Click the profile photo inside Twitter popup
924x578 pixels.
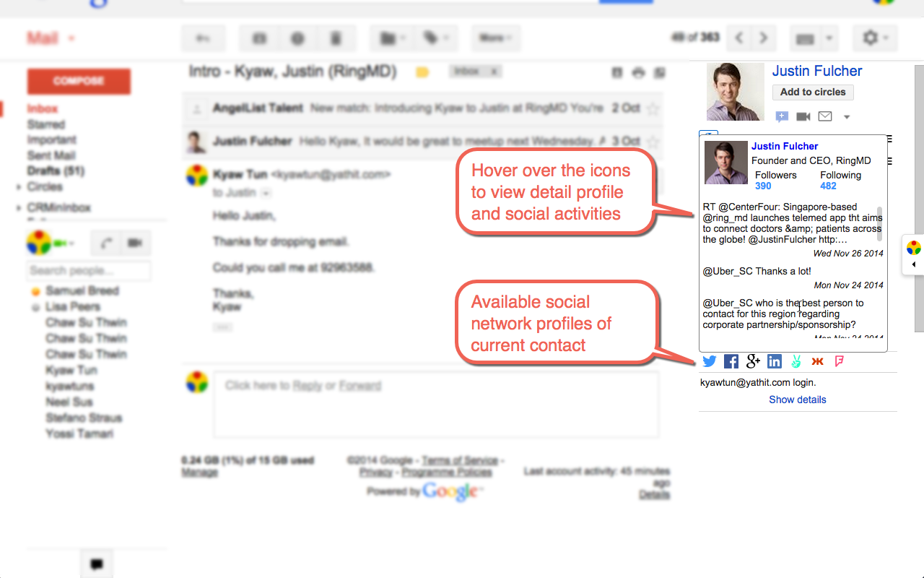point(725,163)
